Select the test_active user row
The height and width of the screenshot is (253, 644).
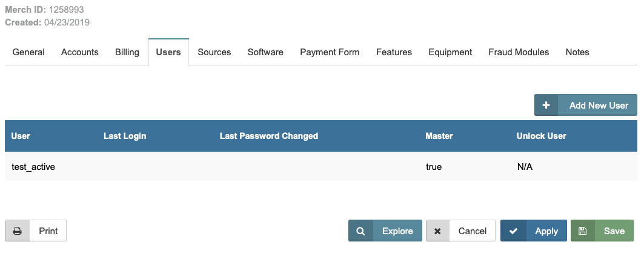[34, 166]
